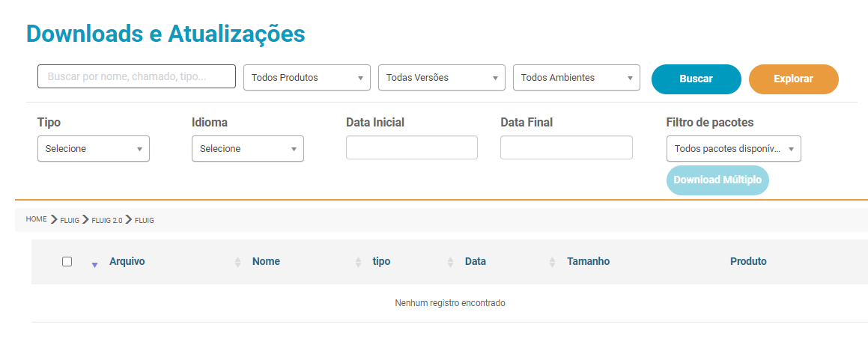Click the sort icon left of tipo
868x339 pixels.
(358, 262)
